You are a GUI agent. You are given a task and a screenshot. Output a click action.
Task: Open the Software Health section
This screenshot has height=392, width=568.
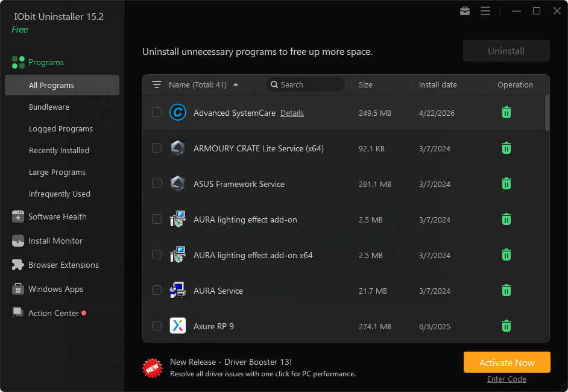pyautogui.click(x=58, y=217)
